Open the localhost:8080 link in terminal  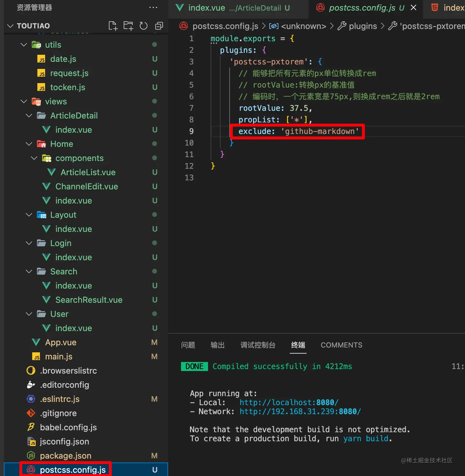pos(289,403)
